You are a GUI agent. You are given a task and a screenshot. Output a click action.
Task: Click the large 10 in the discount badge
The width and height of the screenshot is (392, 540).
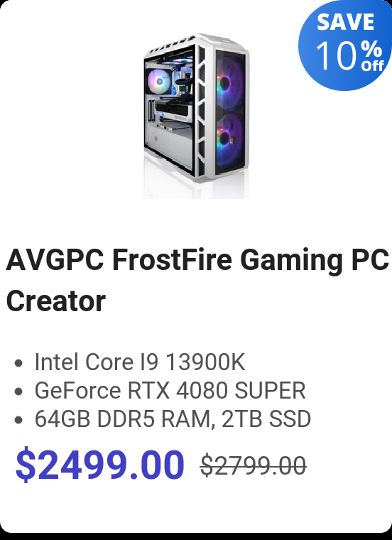336,56
